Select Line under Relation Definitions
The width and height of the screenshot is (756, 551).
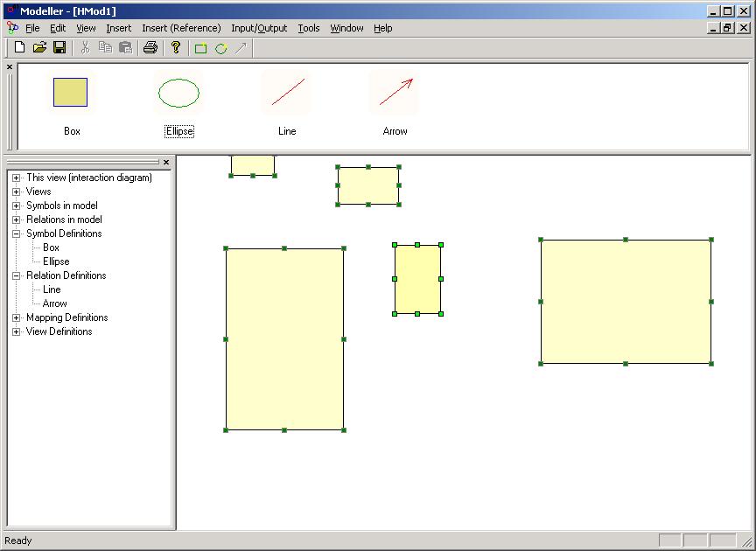[52, 289]
